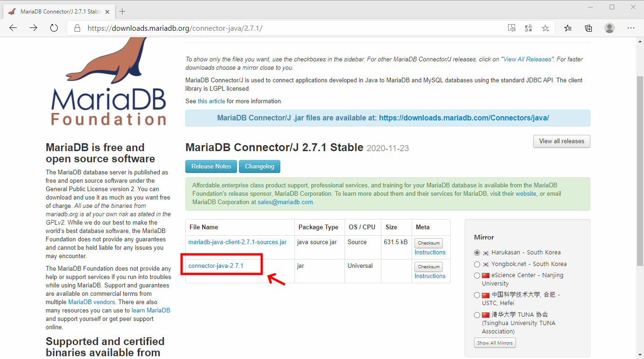
Task: Open the Collections panel
Action: point(589,28)
